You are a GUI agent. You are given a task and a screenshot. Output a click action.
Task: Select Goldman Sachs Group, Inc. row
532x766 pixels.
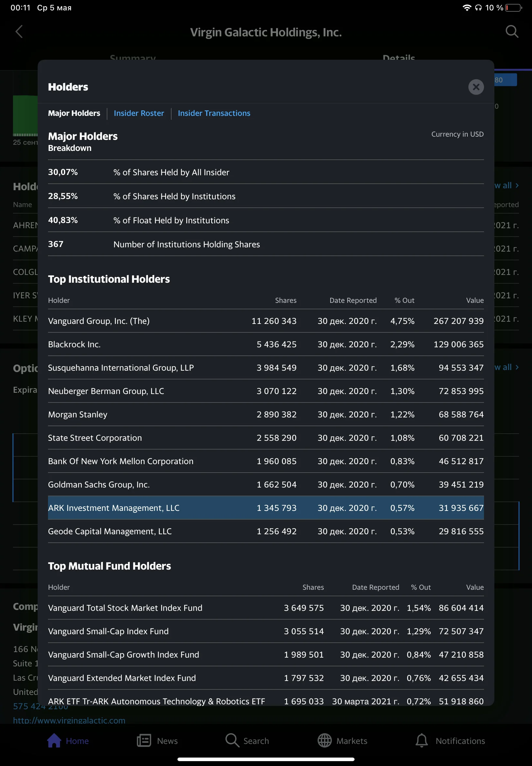(x=266, y=484)
